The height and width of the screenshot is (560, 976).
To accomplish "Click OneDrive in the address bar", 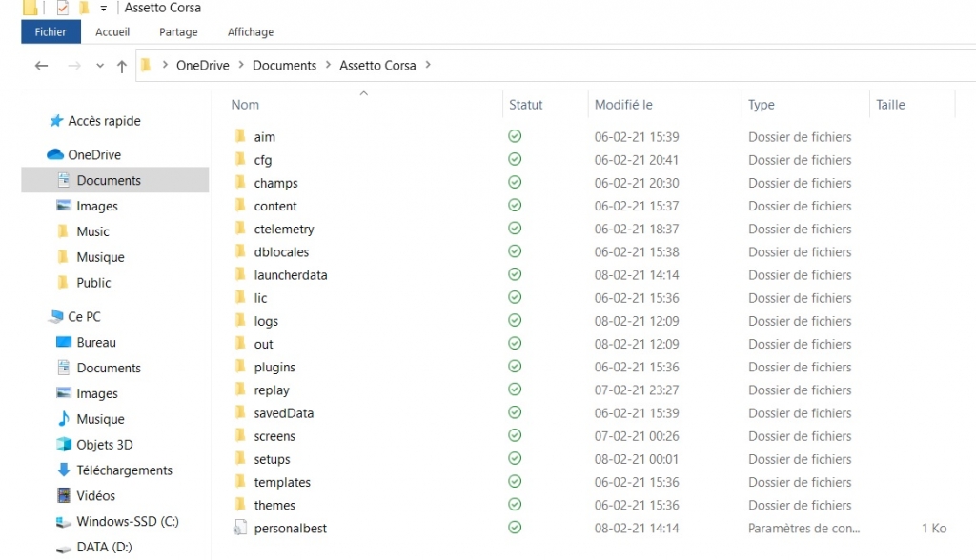I will [202, 66].
